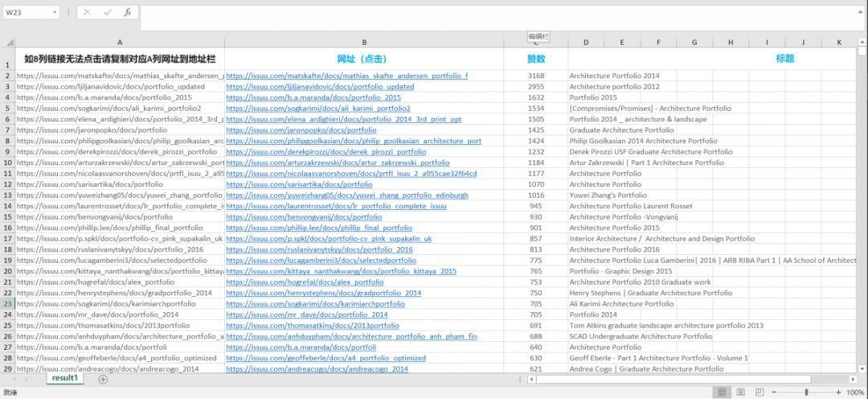Select title cell 'Portfolio - Graphic Design 2015'

(x=620, y=271)
